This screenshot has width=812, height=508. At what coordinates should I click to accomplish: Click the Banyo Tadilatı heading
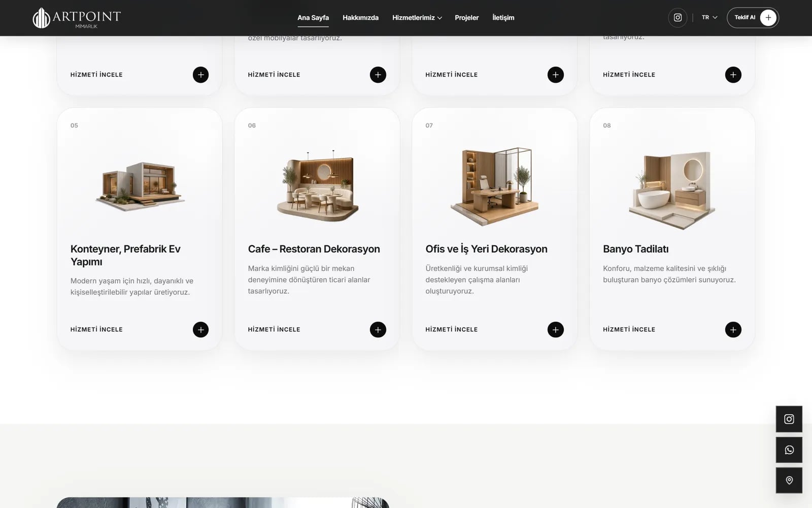tap(635, 249)
